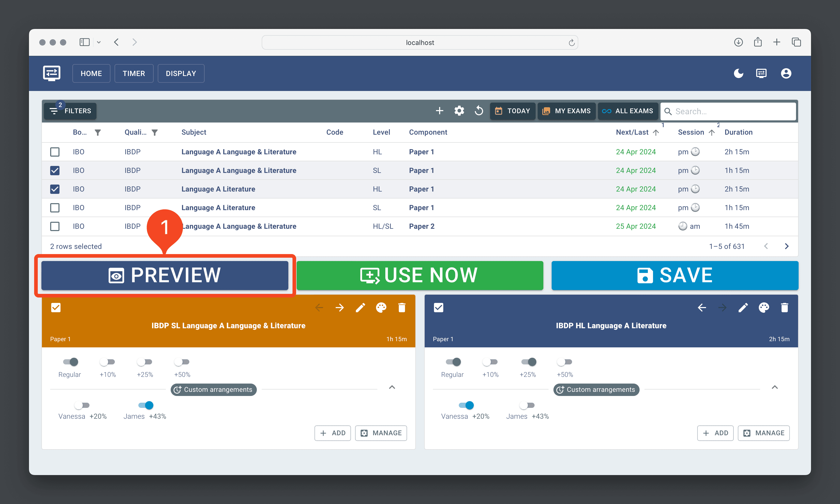This screenshot has height=504, width=840.
Task: Click the refresh/reset icon
Action: [479, 111]
